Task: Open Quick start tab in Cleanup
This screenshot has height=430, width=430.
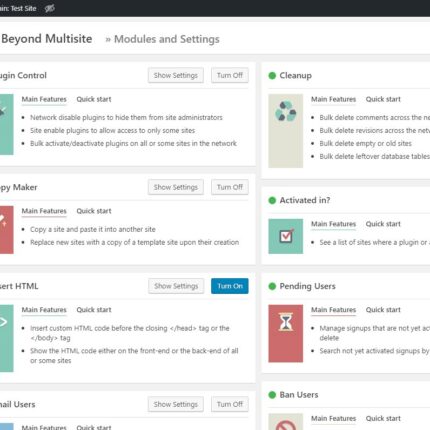Action: [383, 99]
